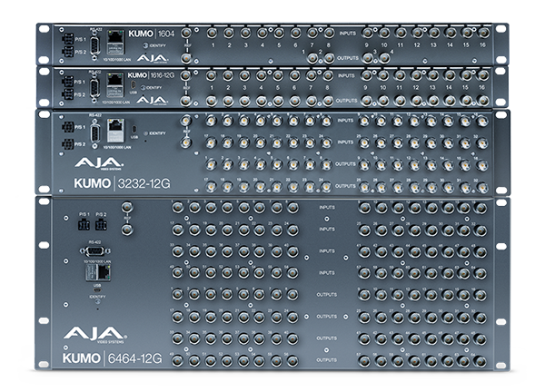Viewport: 545px width, 392px height.
Task: Click the AJA logo on KUMO 1616-12G
Action: 152,101
